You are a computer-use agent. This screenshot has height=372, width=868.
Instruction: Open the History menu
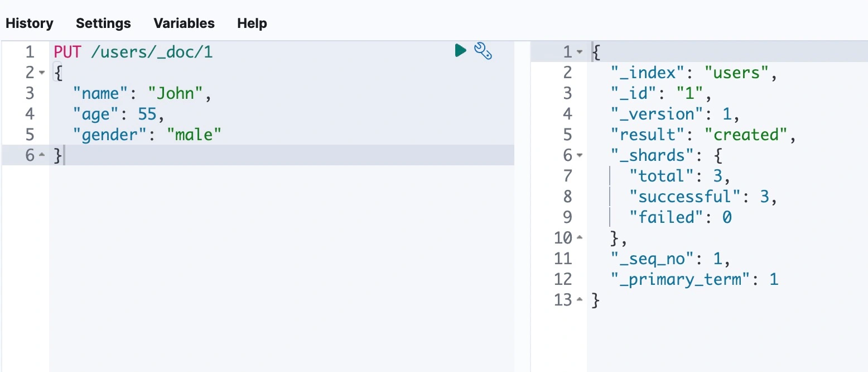30,23
